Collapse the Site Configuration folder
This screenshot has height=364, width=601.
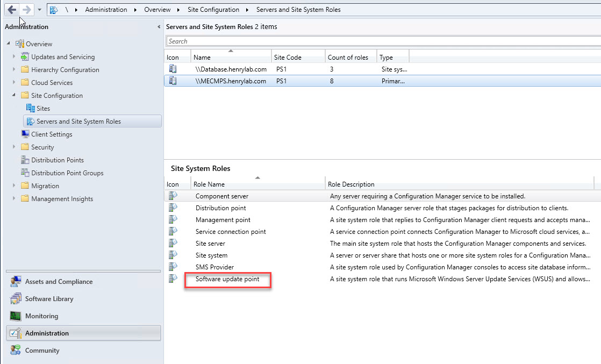pyautogui.click(x=15, y=95)
